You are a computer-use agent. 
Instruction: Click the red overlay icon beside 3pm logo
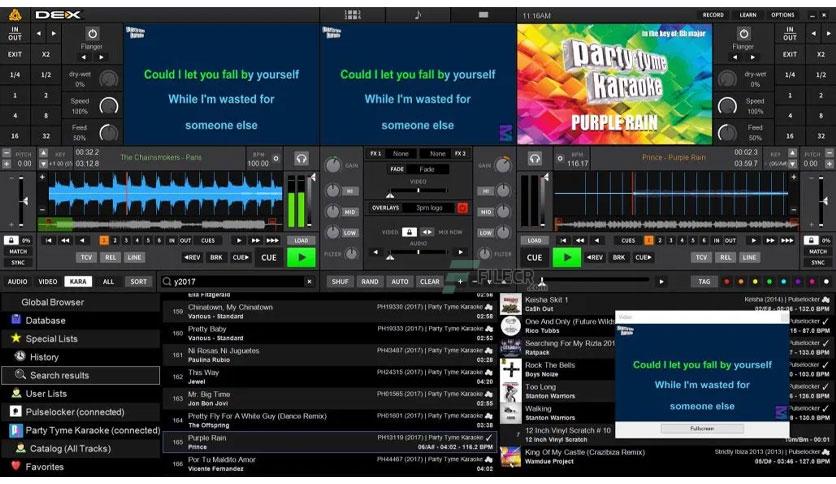(462, 208)
